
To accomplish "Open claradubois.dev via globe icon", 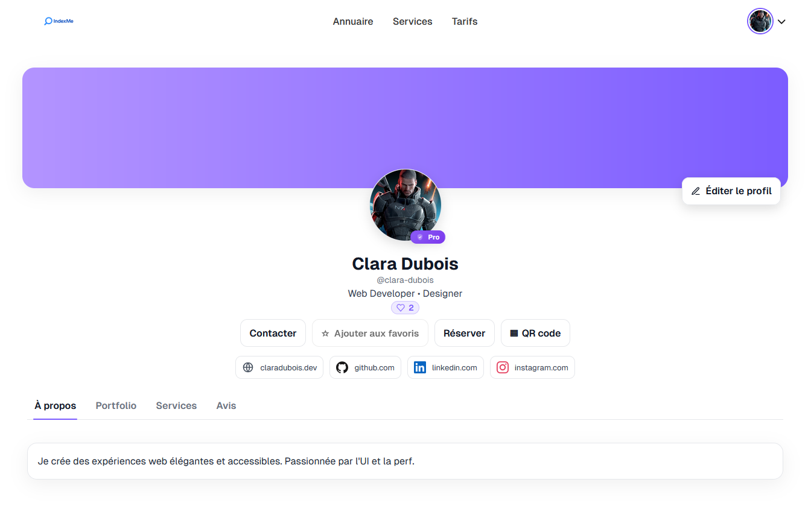I will 248,367.
